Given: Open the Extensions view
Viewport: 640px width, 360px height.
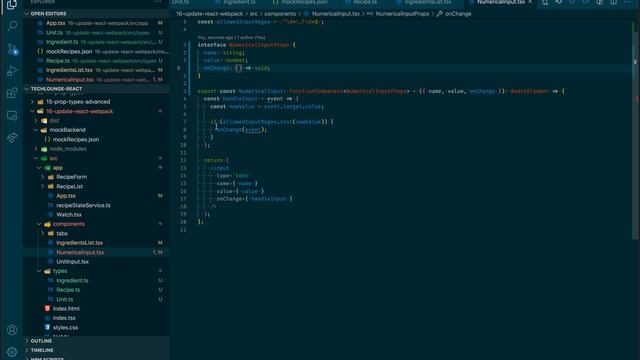Looking at the screenshot, I should (x=12, y=93).
